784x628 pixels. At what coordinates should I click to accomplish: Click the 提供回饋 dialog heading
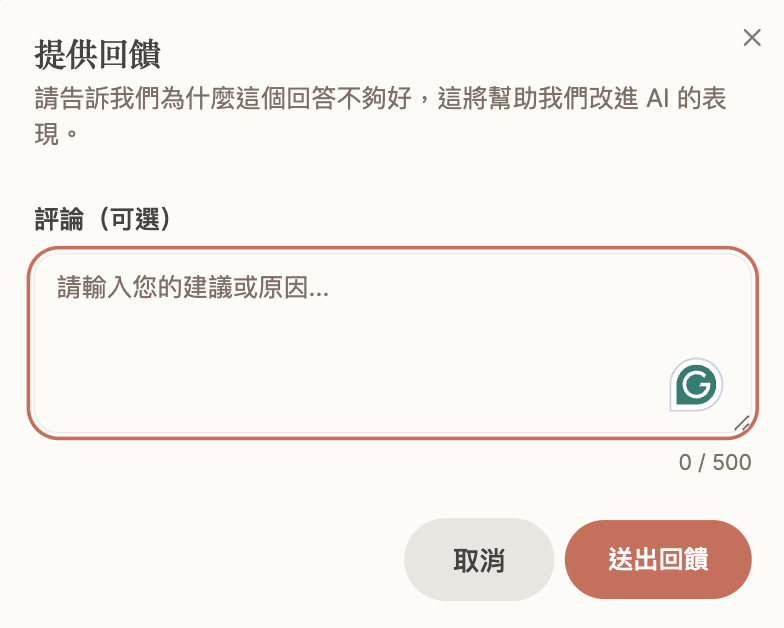[97, 53]
